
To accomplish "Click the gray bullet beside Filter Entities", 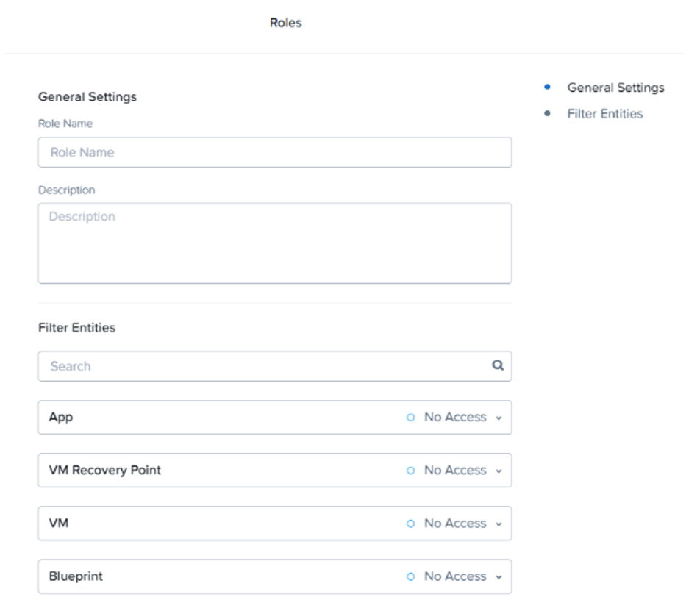I will (547, 114).
